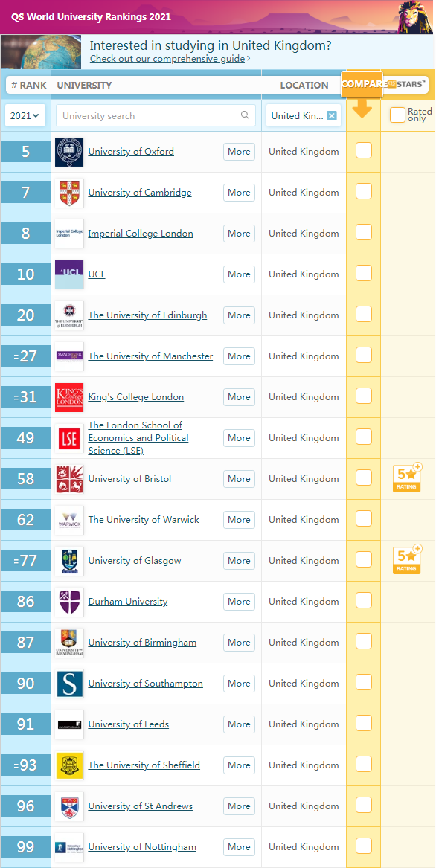Tick the compare checkbox for University of Oxford
This screenshot has width=436, height=868.
tap(363, 150)
